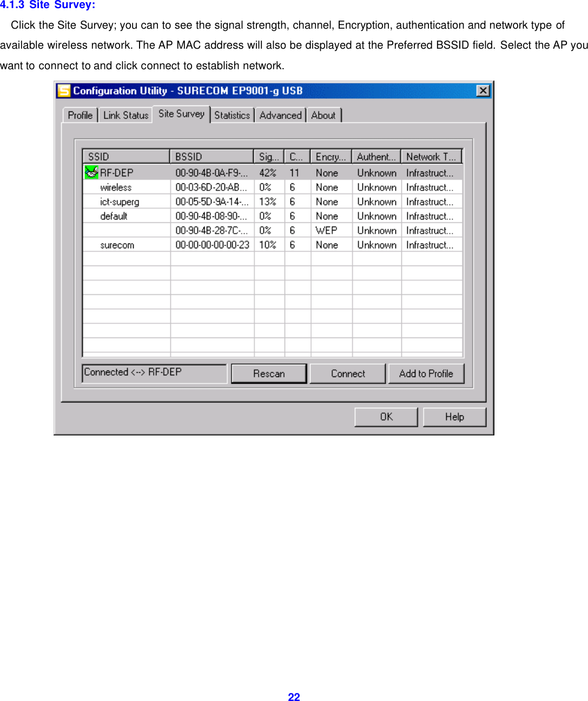
Task: Click the green connected icon beside RF-DEP
Action: click(x=91, y=172)
